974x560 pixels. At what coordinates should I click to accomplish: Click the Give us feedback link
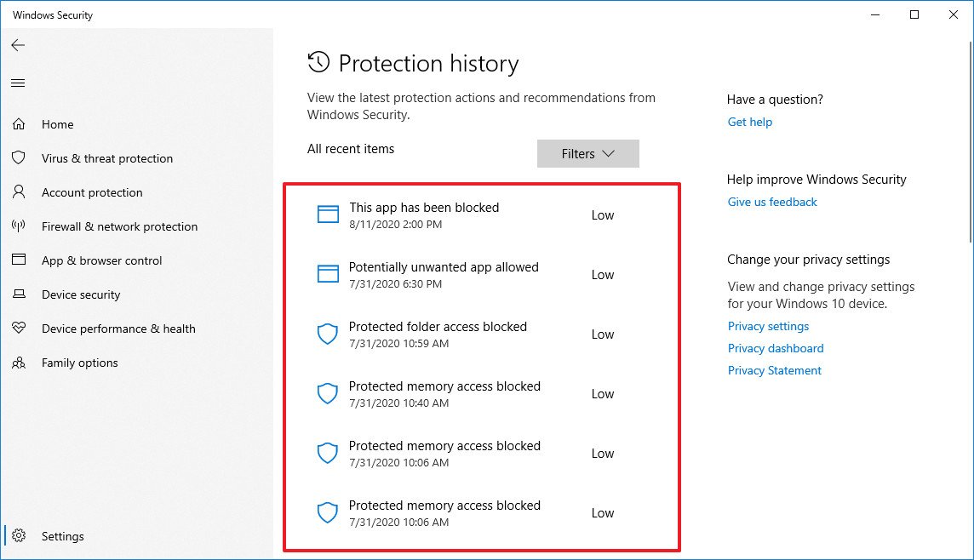click(x=772, y=202)
